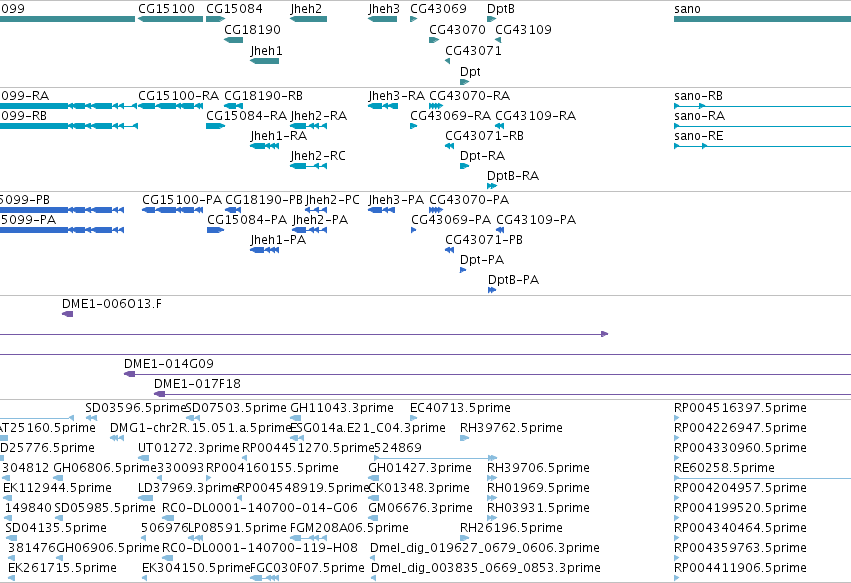Select the CG15100-RA transcript
The width and height of the screenshot is (851, 583).
[170, 106]
